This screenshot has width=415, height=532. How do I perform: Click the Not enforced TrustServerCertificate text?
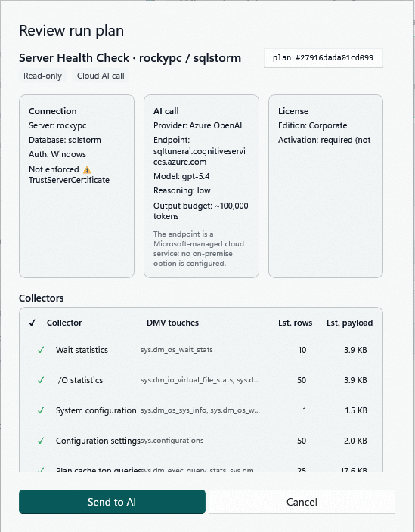point(69,175)
